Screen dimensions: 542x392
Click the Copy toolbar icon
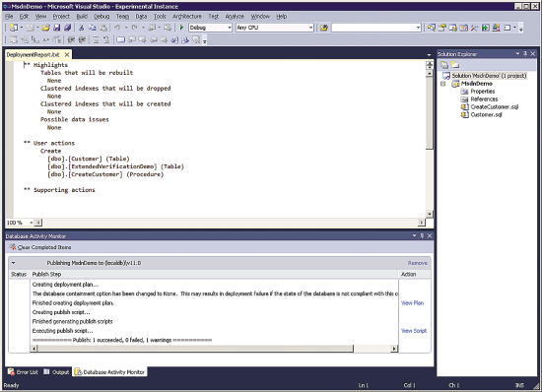point(93,28)
